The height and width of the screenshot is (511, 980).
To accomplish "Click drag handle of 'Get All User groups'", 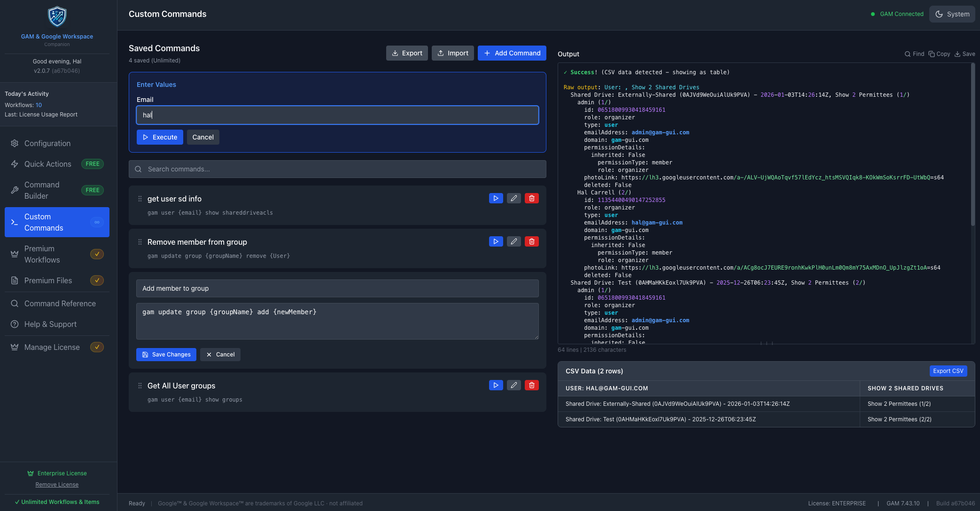I will (x=140, y=386).
